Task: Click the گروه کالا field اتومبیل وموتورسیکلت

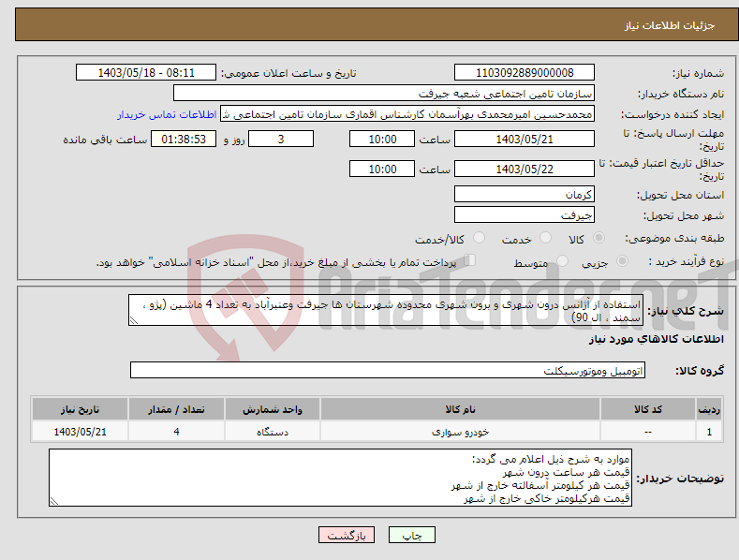Action: (x=388, y=371)
